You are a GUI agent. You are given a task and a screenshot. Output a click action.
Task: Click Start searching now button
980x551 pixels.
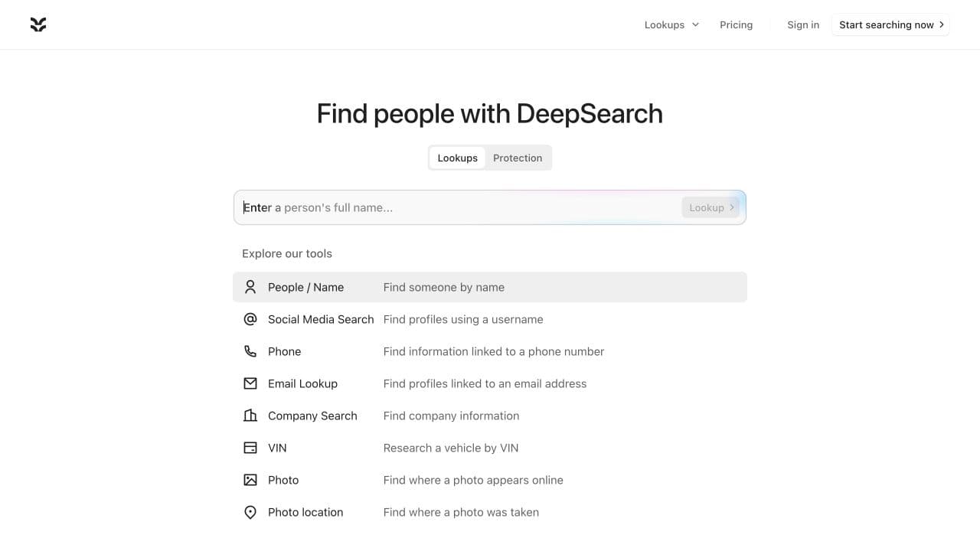pos(890,24)
